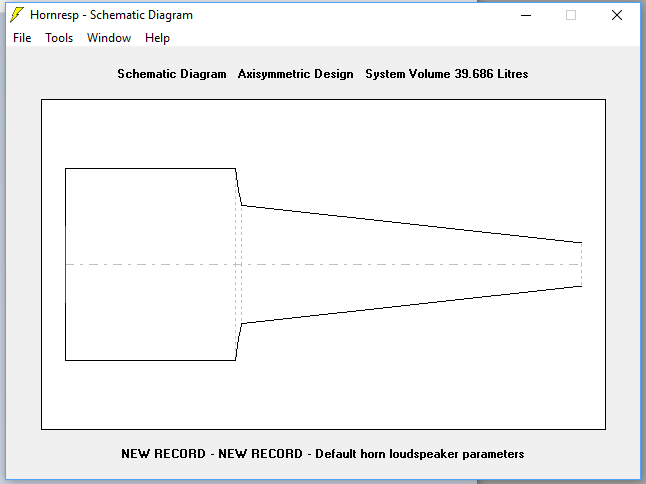Open the Window menu

[109, 38]
